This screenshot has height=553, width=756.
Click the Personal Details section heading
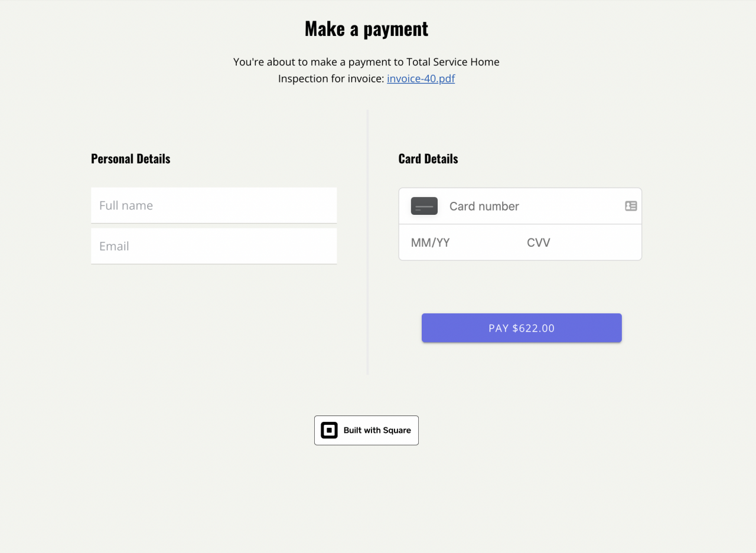pyautogui.click(x=131, y=159)
